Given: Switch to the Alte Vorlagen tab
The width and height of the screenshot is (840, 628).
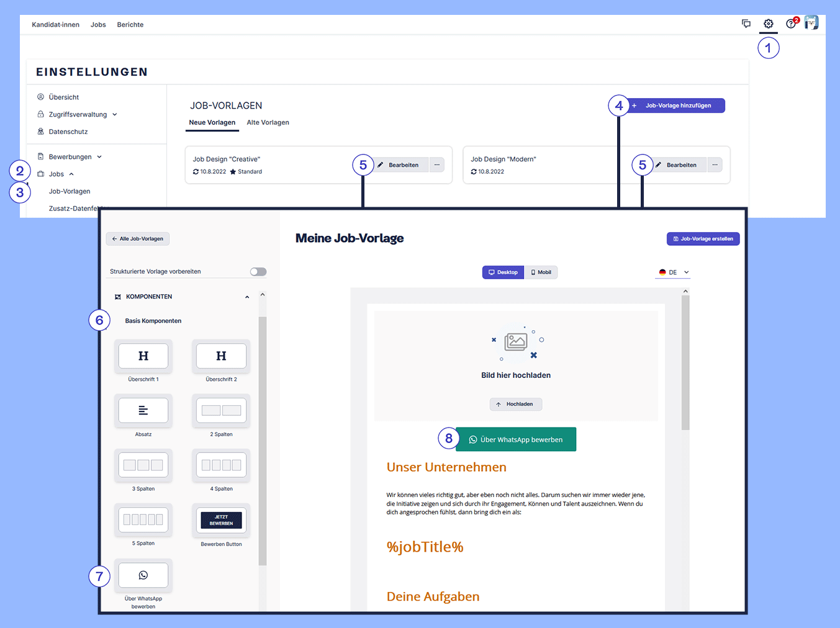Looking at the screenshot, I should 268,123.
